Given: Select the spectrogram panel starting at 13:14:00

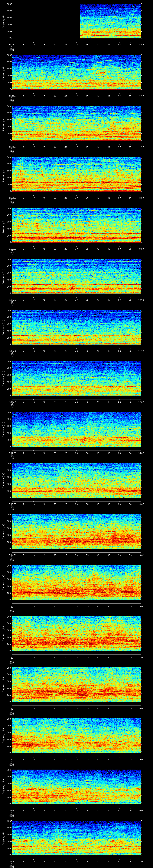Looking at the screenshot, I should [x=77, y=531].
